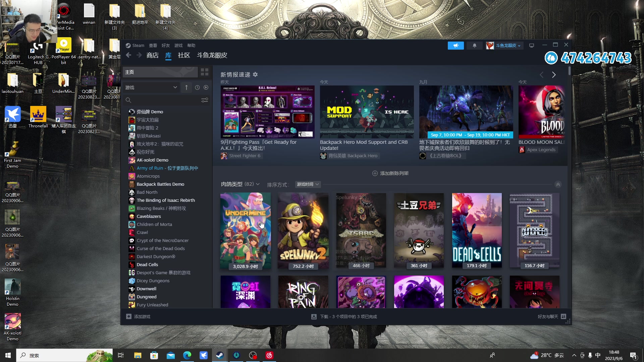644x362 pixels.
Task: Select the 库 tab
Action: (168, 55)
